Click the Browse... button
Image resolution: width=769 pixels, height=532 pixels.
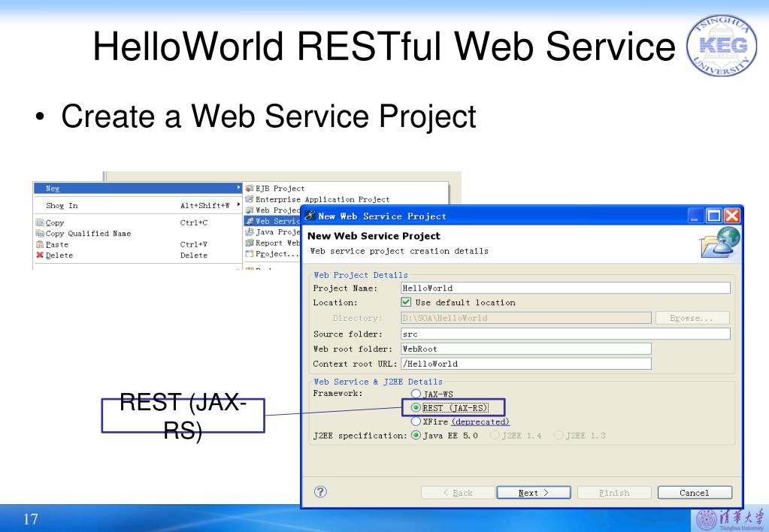(692, 318)
